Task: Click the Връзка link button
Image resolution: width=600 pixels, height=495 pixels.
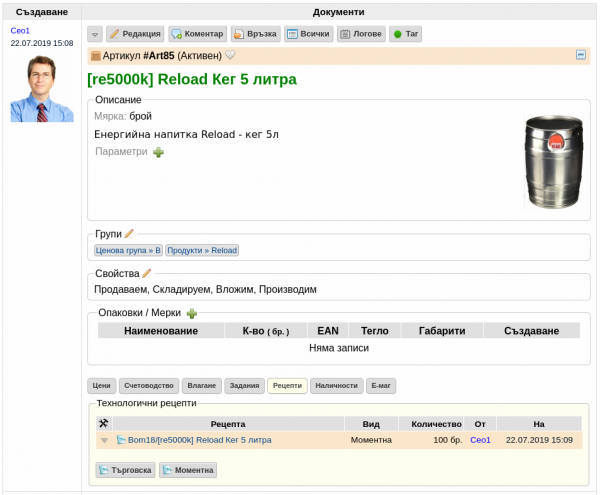Action: point(256,34)
